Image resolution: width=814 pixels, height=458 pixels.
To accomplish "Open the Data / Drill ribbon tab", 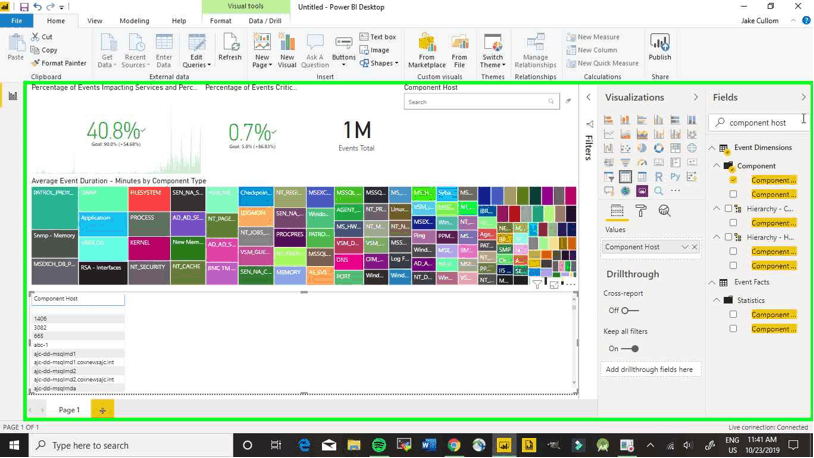I will coord(265,21).
